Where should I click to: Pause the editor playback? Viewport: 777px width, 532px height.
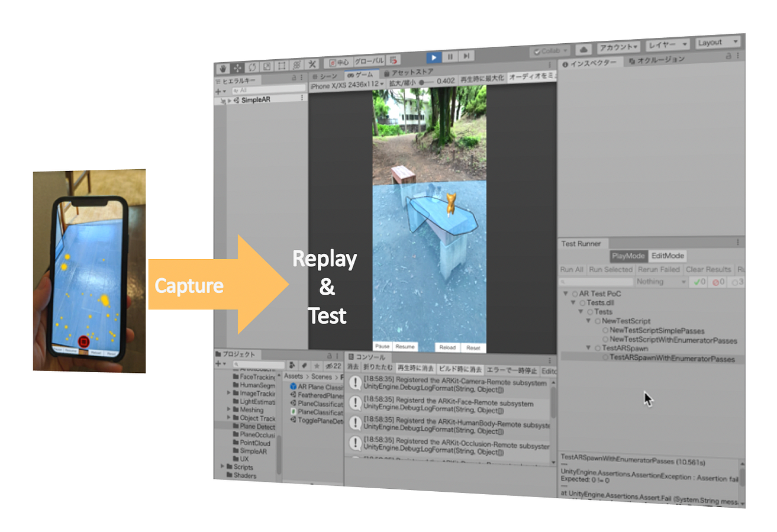[450, 56]
